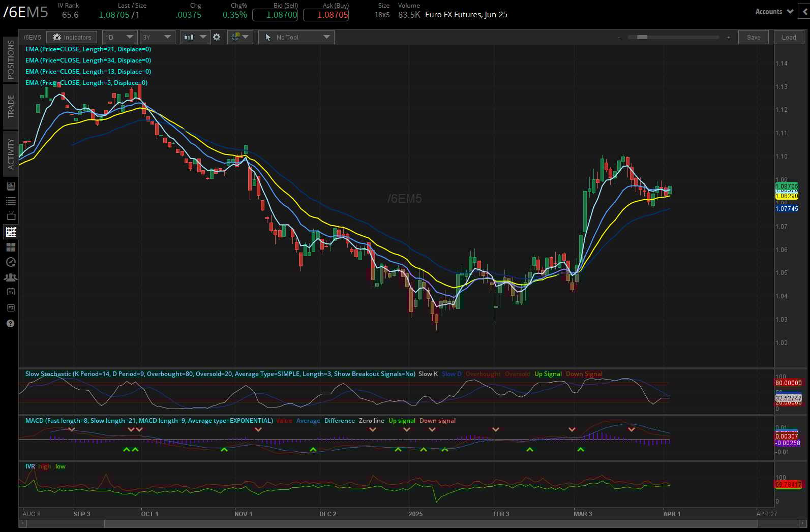Click the /6EM5 symbol field in chart toolbar
This screenshot has height=532, width=810.
click(33, 37)
